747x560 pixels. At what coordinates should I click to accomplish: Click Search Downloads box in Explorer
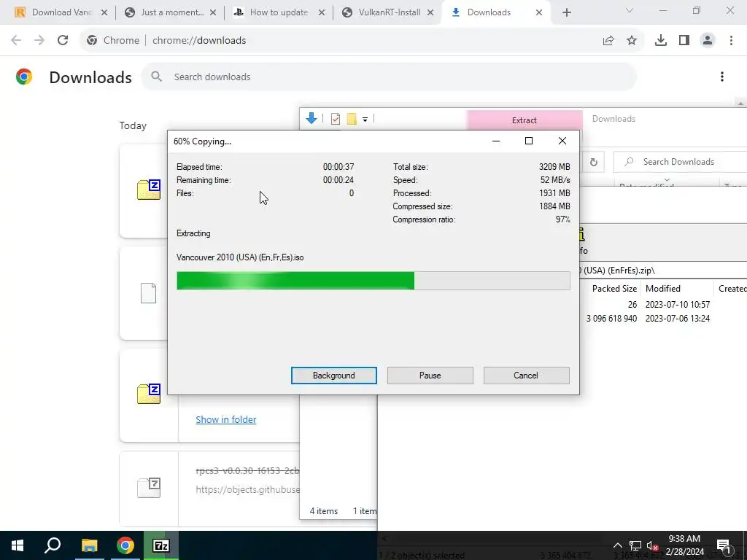pos(681,162)
